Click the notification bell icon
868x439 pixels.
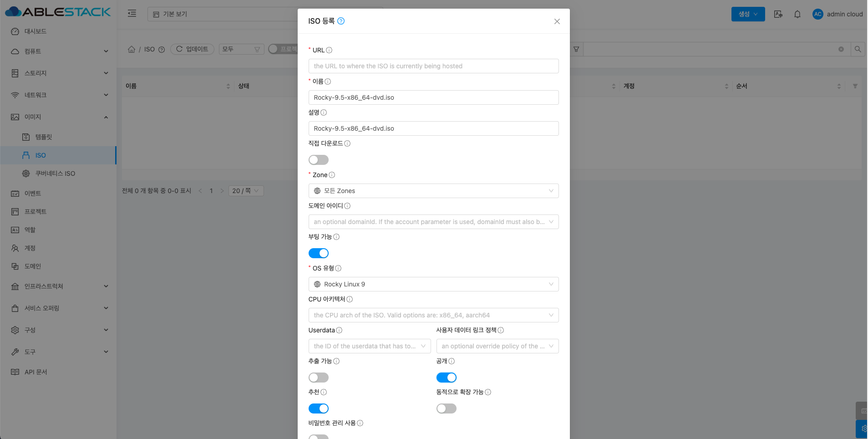point(797,14)
